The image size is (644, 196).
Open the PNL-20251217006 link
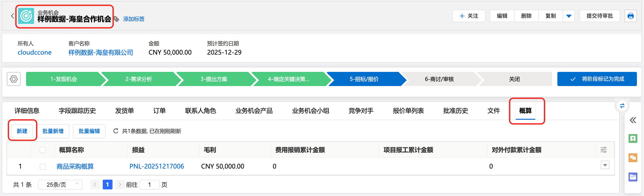(157, 166)
